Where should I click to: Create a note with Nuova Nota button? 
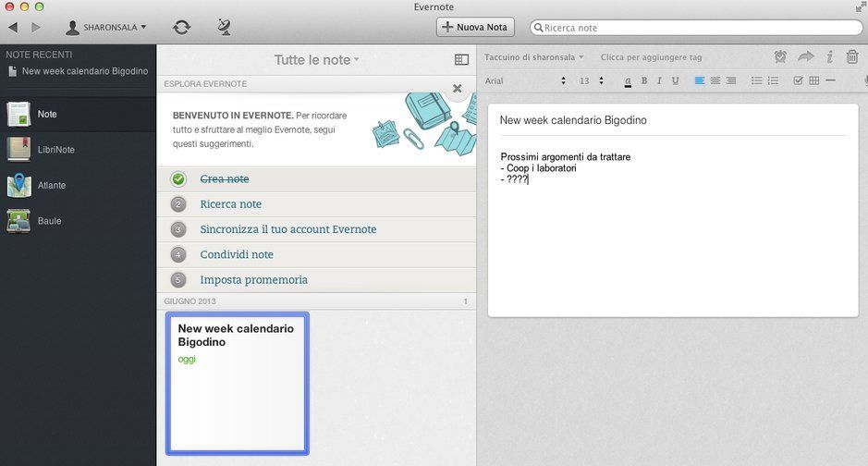(475, 27)
